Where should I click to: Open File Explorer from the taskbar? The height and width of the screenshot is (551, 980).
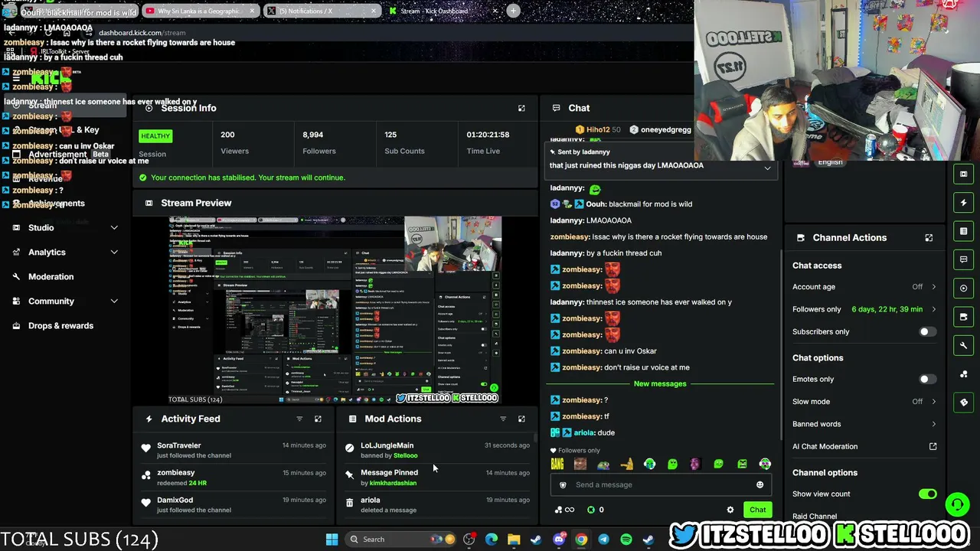click(x=514, y=540)
